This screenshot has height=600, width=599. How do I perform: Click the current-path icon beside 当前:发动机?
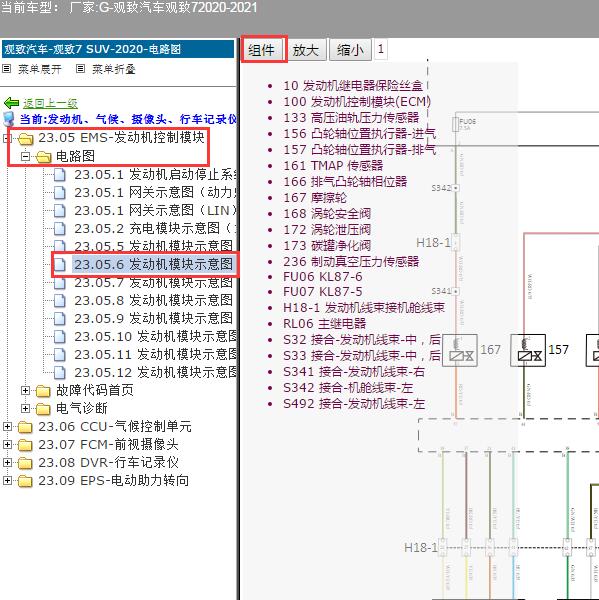pos(8,119)
